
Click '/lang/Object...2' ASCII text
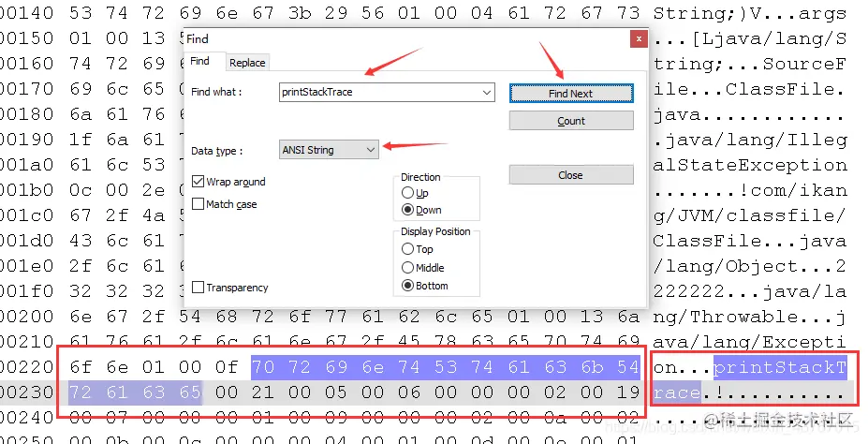click(x=750, y=266)
